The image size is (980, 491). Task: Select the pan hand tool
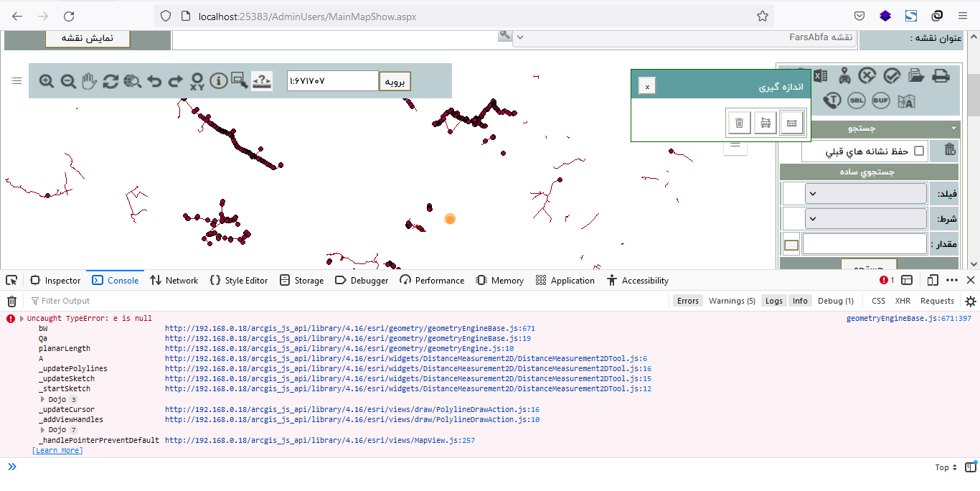[89, 80]
